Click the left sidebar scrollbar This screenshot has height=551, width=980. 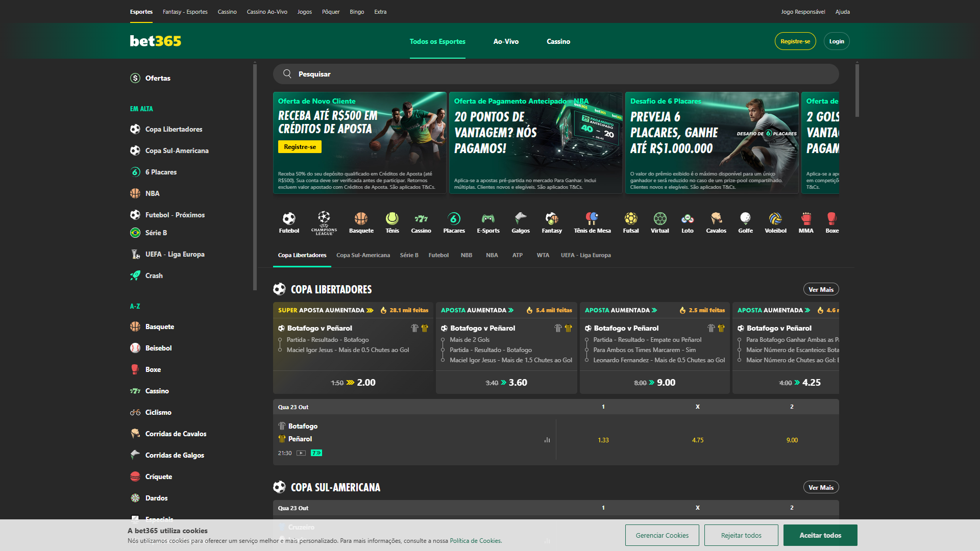tap(255, 176)
